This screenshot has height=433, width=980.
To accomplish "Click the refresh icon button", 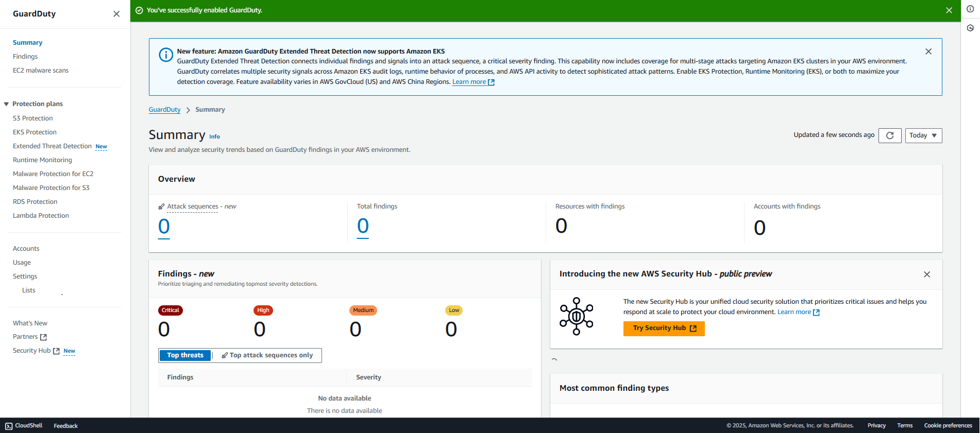I will (x=890, y=135).
